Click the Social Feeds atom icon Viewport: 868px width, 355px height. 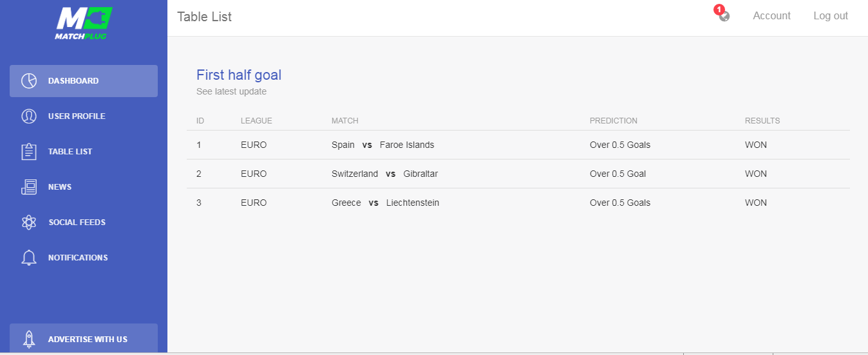point(29,223)
